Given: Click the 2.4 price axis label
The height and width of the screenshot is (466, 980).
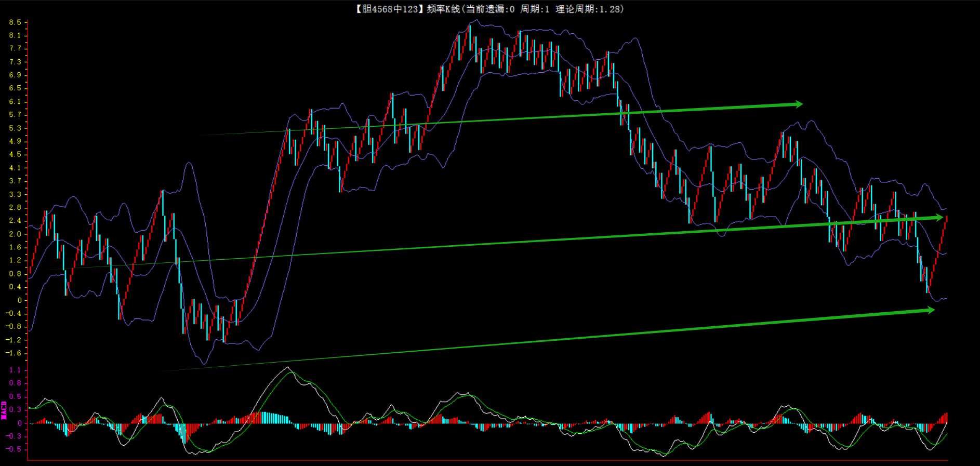Looking at the screenshot, I should 15,221.
